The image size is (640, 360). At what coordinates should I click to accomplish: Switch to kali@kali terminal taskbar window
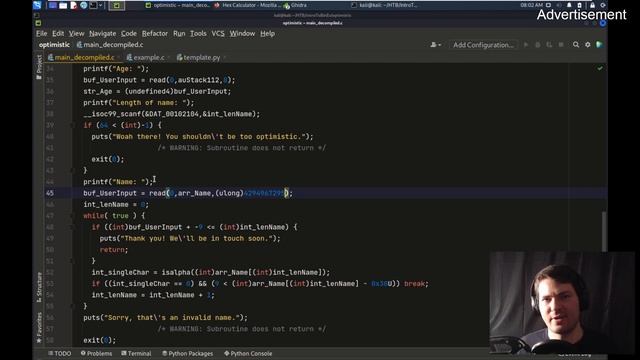384,5
